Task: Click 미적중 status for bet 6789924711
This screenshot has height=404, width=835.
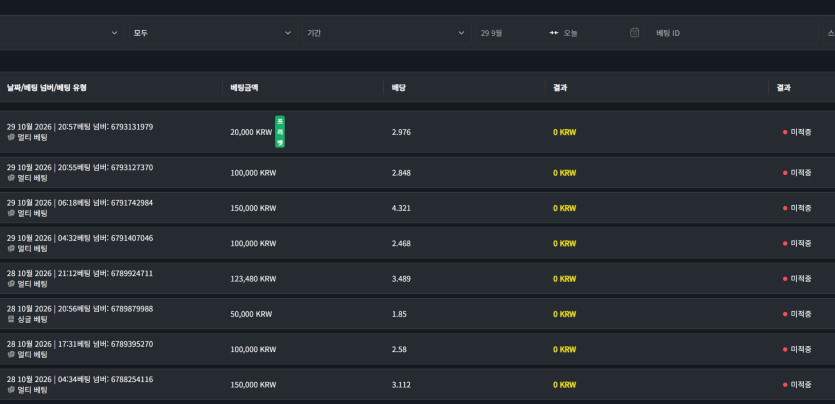Action: tap(801, 279)
